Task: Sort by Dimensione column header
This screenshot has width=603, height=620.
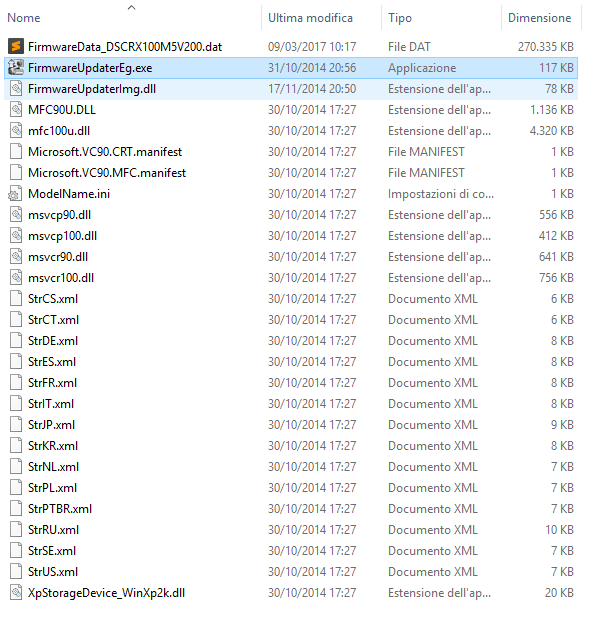Action: pos(539,18)
